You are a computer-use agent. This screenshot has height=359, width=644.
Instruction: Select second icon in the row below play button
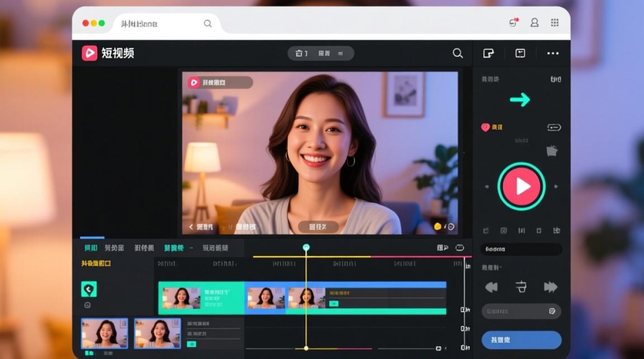pos(504,230)
